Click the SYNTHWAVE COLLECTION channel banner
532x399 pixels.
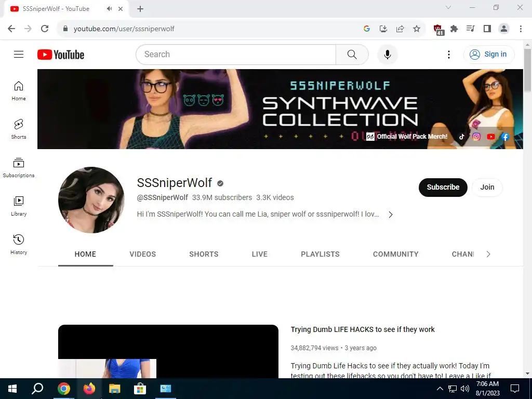point(280,109)
